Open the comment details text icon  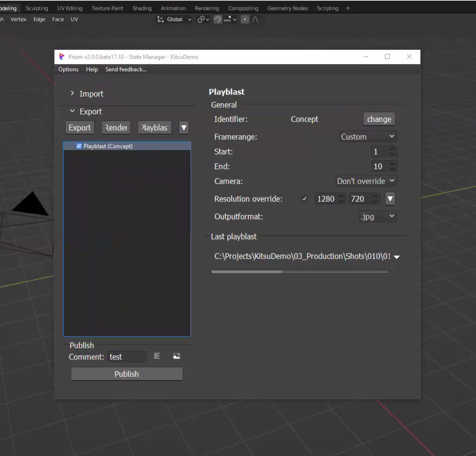(x=157, y=356)
